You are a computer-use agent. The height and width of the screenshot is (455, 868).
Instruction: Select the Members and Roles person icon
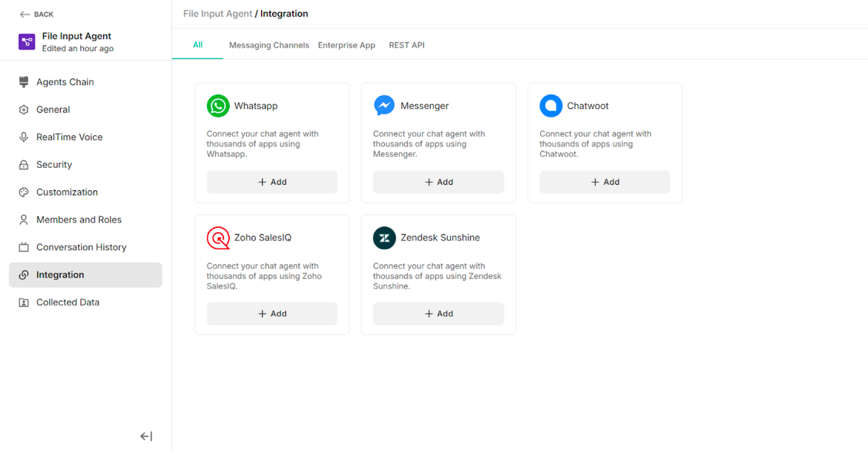(x=24, y=220)
